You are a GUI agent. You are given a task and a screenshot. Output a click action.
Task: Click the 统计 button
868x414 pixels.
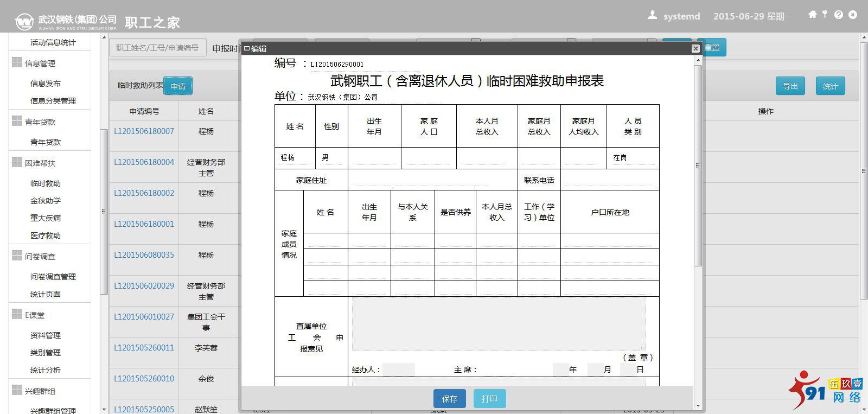pos(831,86)
